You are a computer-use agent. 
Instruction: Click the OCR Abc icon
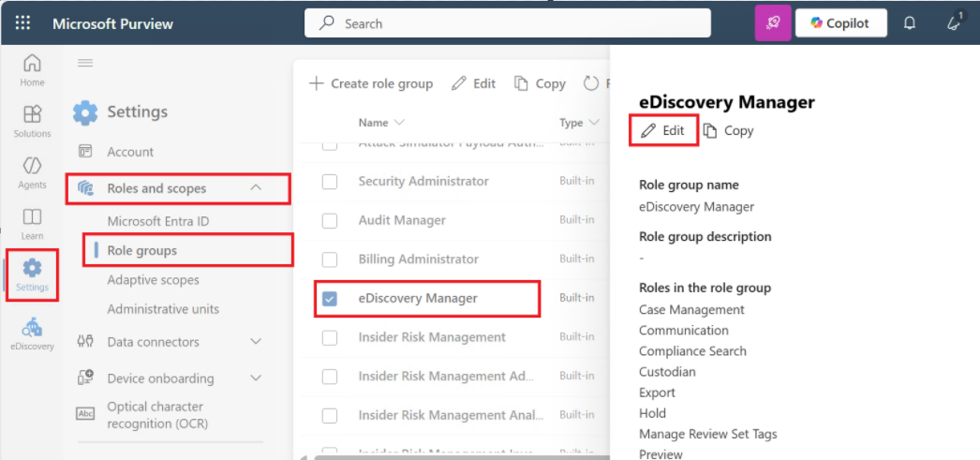85,413
